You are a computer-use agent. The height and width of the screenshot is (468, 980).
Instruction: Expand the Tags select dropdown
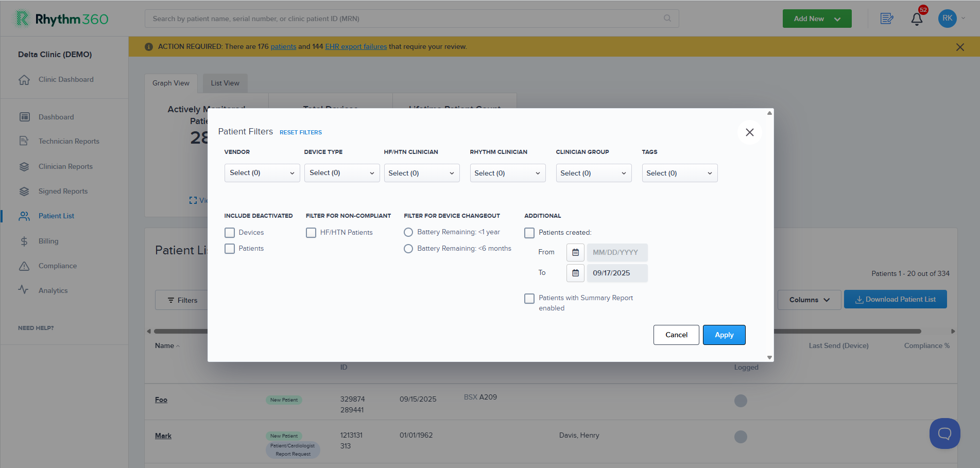[680, 173]
